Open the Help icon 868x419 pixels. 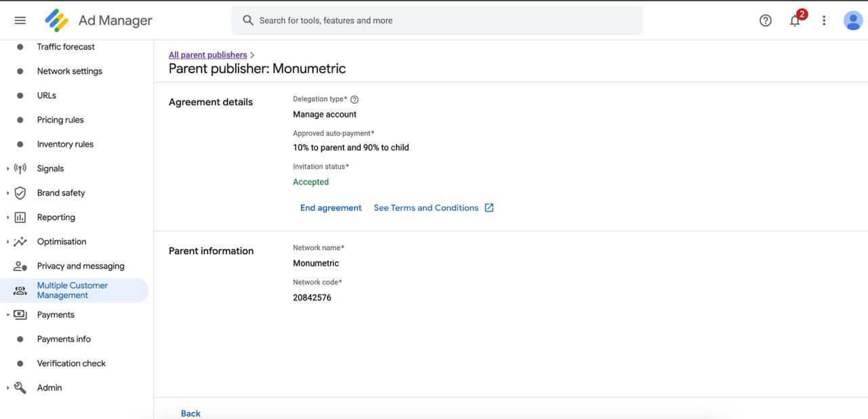766,20
